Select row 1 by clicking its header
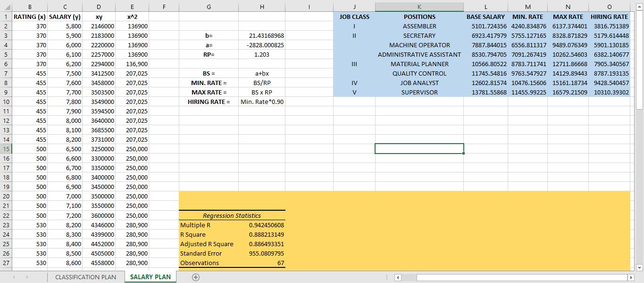The image size is (644, 283). [x=5, y=17]
